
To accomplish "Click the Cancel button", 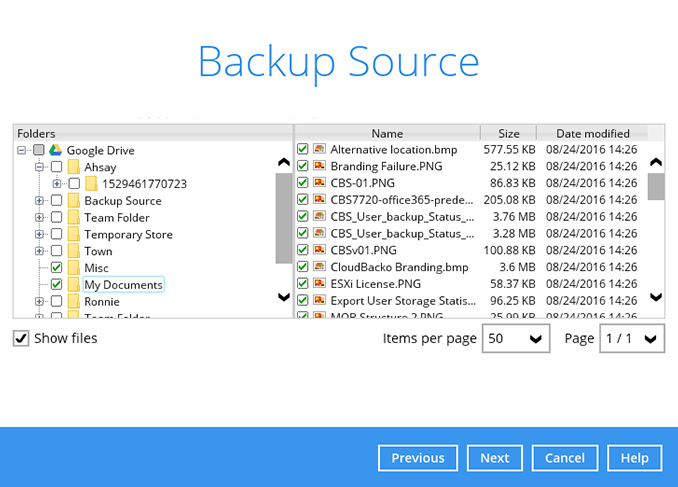I will pos(565,458).
